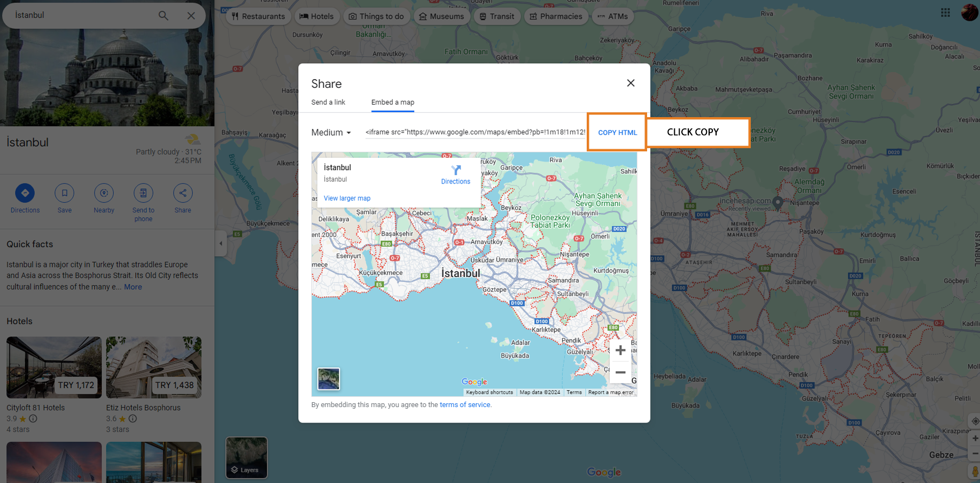
Task: Click the İstanbul search input field
Action: pos(83,16)
